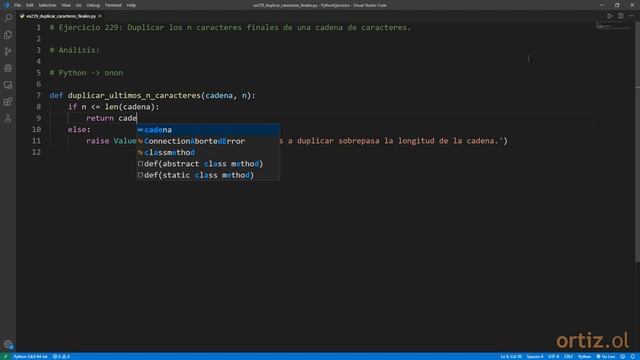The width and height of the screenshot is (640, 360).
Task: Click line number 1 in gutter
Action: point(38,27)
